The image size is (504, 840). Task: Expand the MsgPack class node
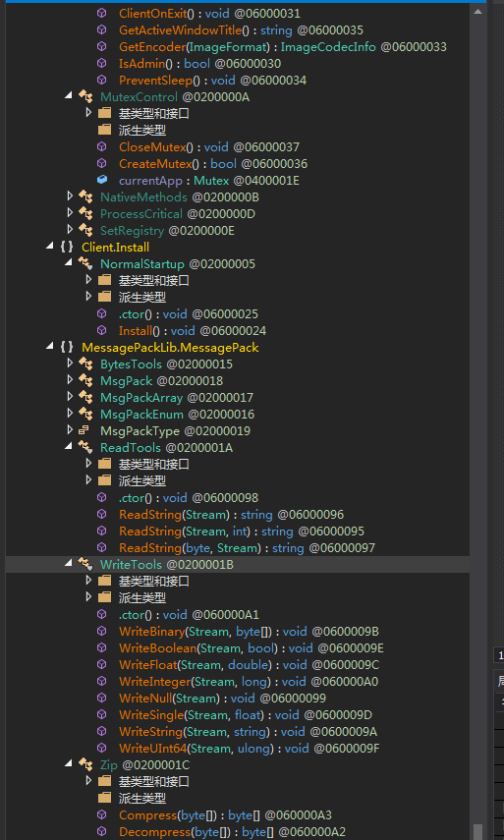[x=70, y=380]
